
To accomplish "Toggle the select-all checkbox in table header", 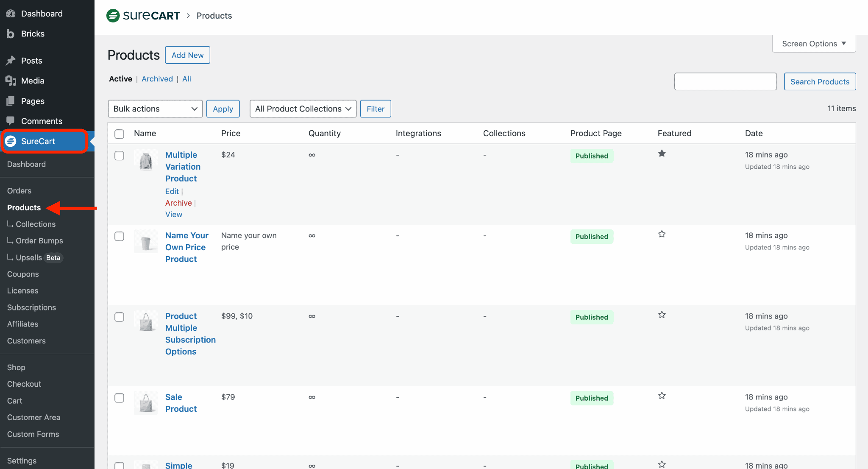I will 120,134.
